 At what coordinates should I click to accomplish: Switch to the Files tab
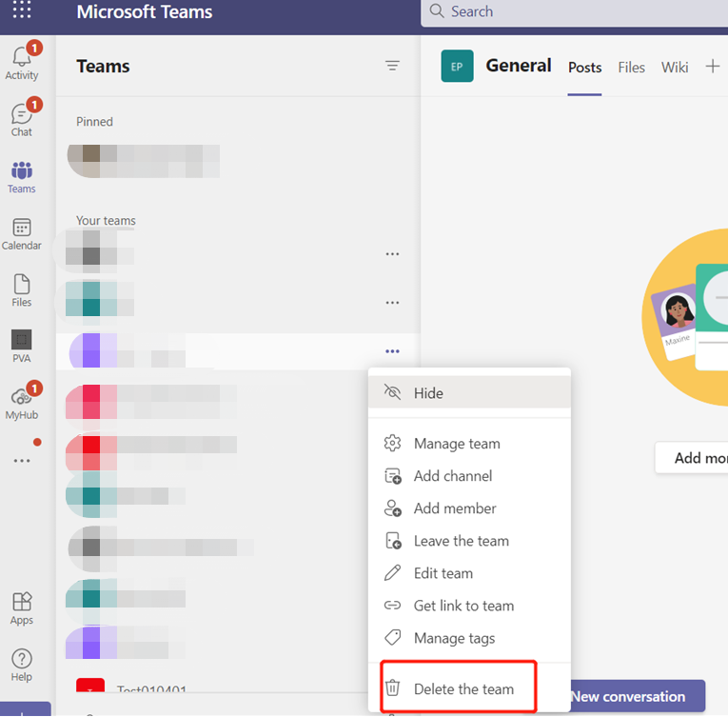point(631,68)
